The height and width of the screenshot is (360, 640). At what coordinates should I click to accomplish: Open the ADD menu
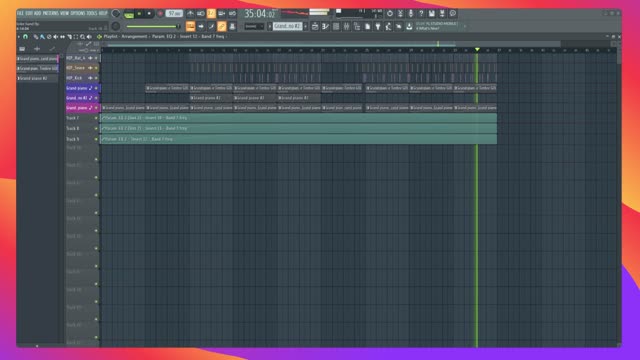click(x=38, y=13)
